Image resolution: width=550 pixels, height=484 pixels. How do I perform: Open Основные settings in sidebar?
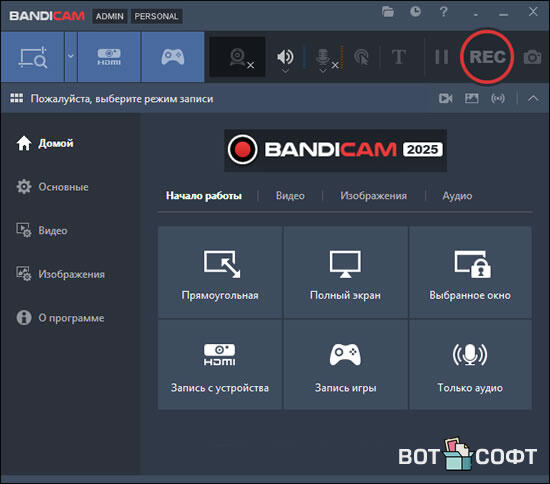click(52, 187)
